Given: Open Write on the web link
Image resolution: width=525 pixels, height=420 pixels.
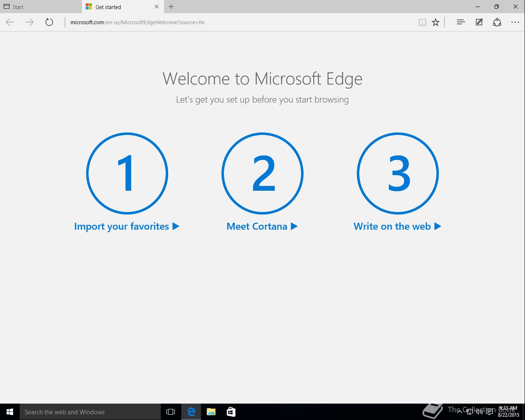Looking at the screenshot, I should tap(397, 226).
